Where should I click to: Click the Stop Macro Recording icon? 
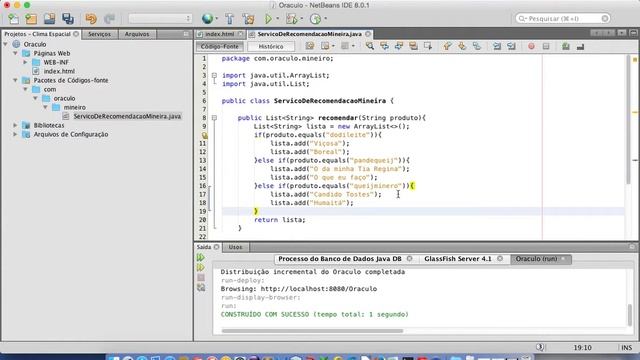pos(546,47)
